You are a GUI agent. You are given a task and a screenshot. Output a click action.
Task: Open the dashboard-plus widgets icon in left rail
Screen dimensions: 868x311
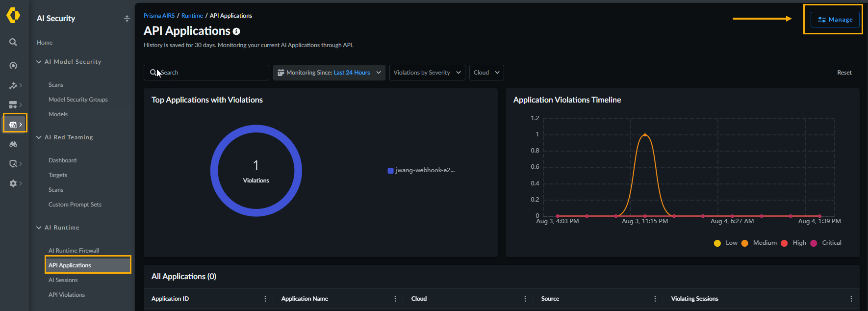(x=13, y=105)
